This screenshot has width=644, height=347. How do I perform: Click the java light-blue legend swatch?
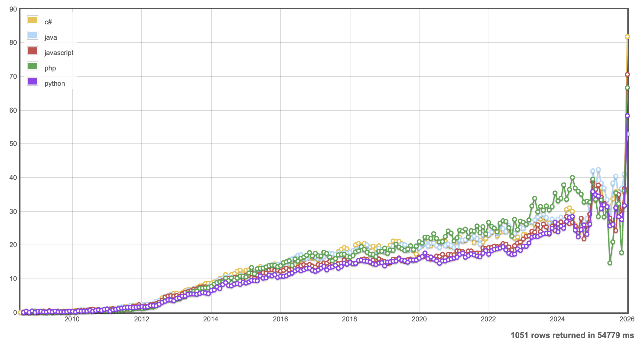(33, 36)
